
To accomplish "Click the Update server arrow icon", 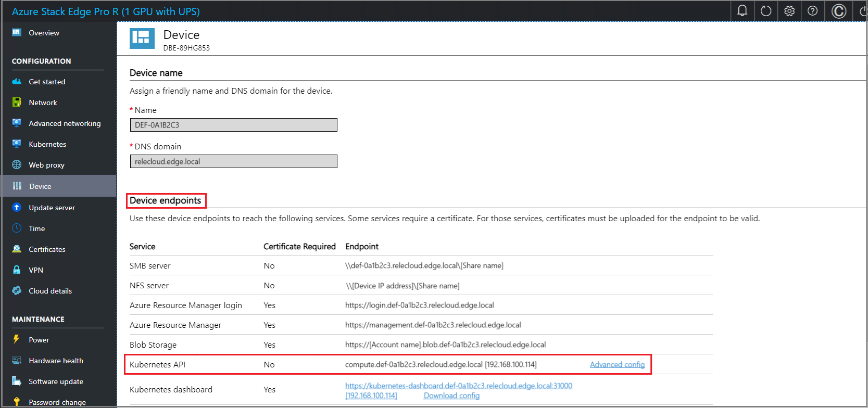I will (17, 207).
